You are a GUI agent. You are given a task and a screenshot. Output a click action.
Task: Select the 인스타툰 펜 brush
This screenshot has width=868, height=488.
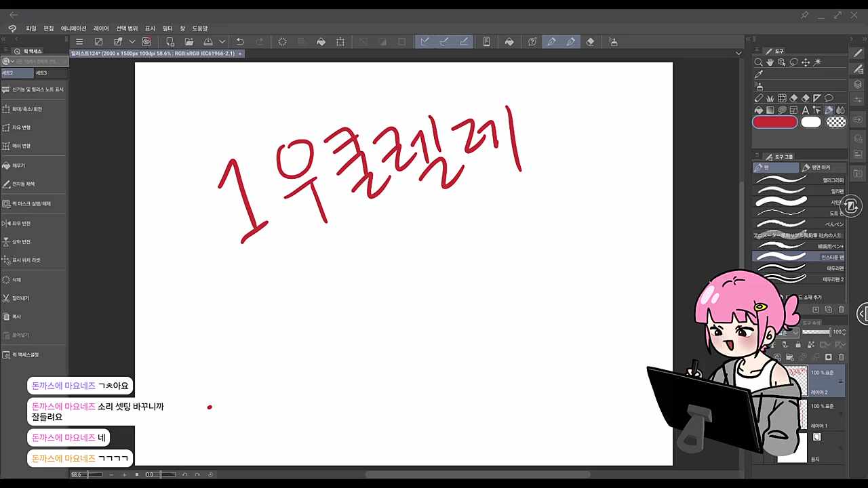pyautogui.click(x=799, y=257)
